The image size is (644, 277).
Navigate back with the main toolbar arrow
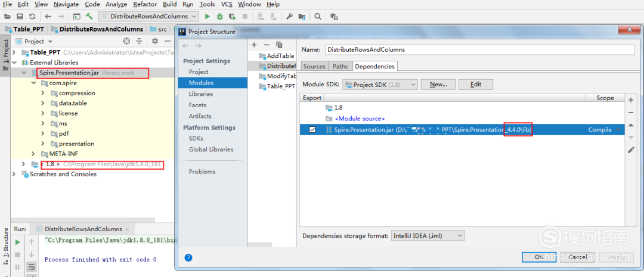click(x=48, y=17)
